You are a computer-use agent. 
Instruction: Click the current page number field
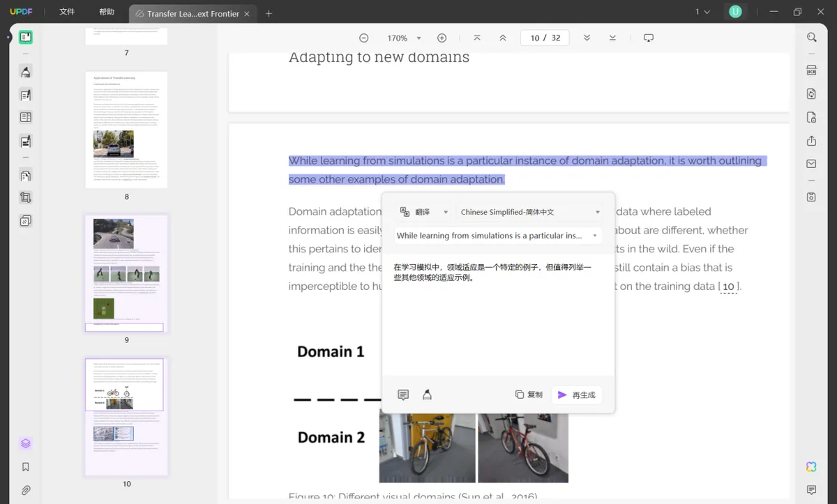coord(534,38)
